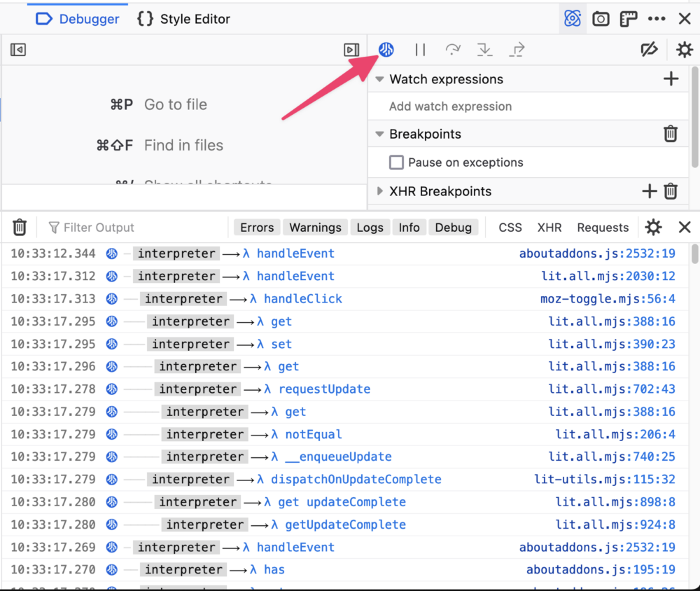Switch to the Style Editor tab
Viewport: 700px width, 591px height.
click(x=183, y=19)
